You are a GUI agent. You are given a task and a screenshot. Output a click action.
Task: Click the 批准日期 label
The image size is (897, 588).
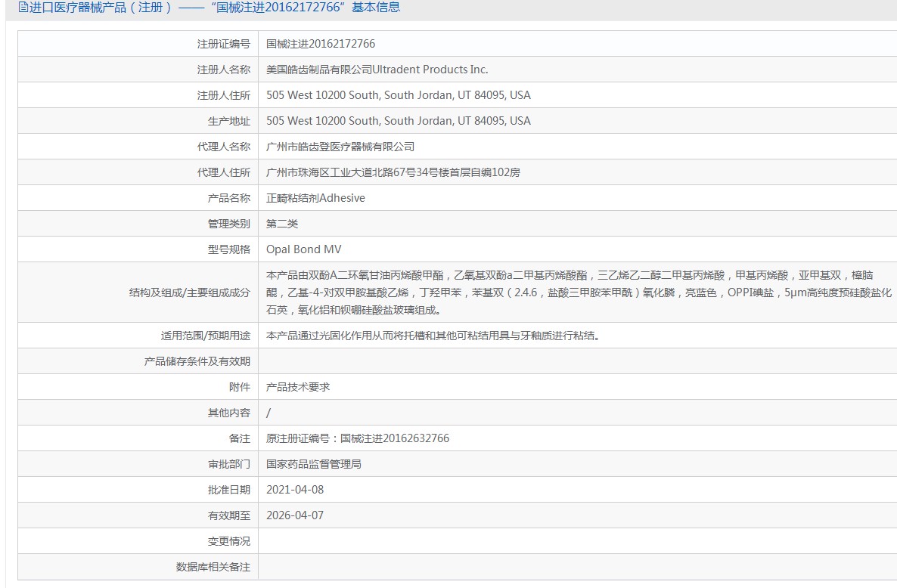229,491
